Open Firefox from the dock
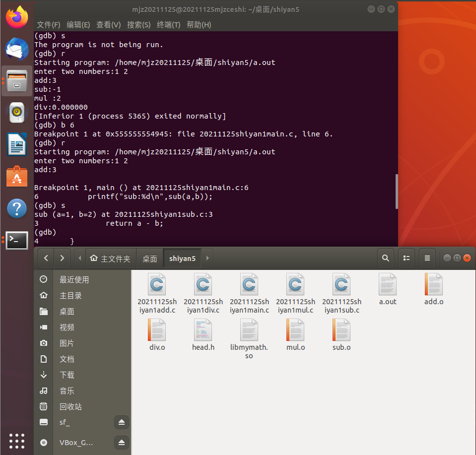The width and height of the screenshot is (476, 455). [17, 17]
